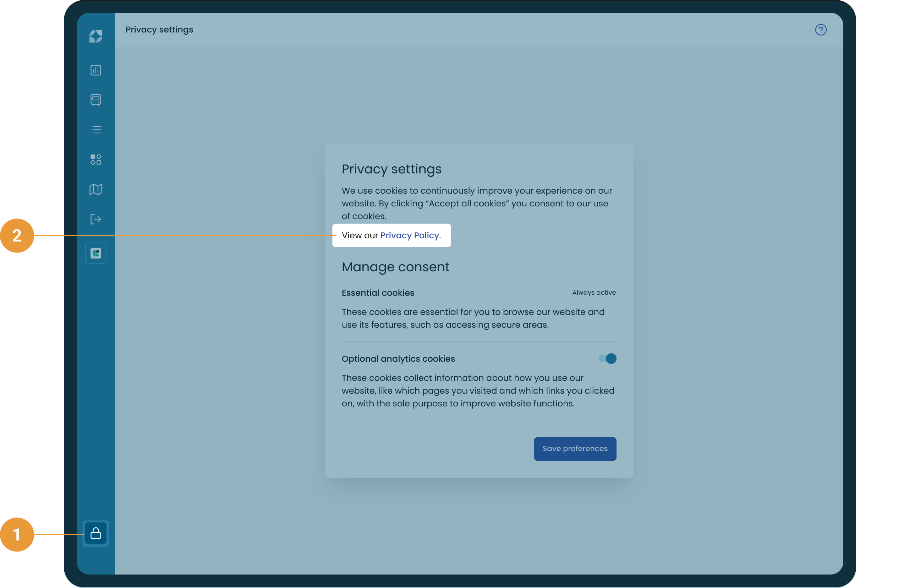This screenshot has height=588, width=920.
Task: Select the green pie chart app icon
Action: tap(95, 253)
